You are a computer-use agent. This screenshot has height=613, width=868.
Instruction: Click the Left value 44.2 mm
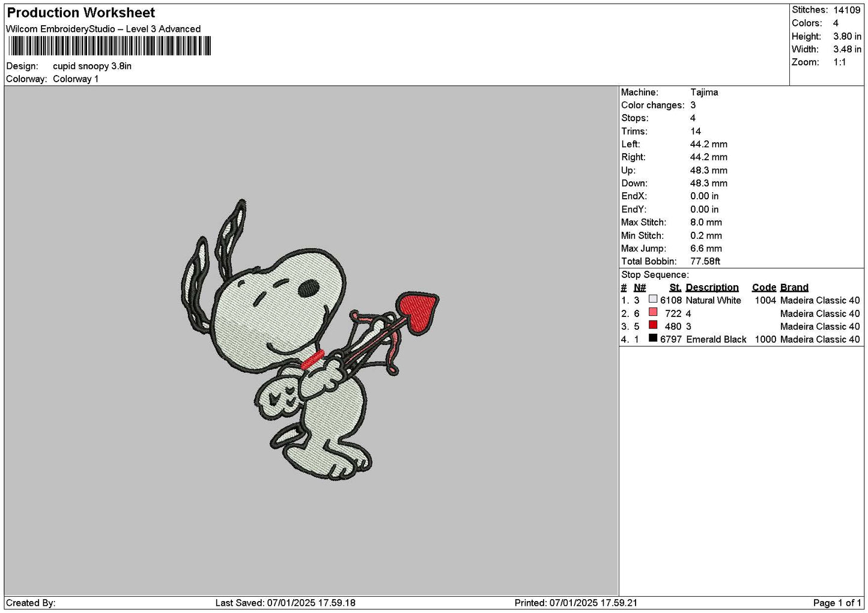709,144
